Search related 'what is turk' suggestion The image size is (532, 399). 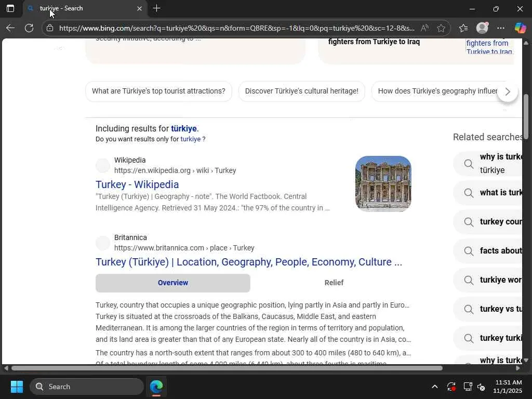coord(488,193)
